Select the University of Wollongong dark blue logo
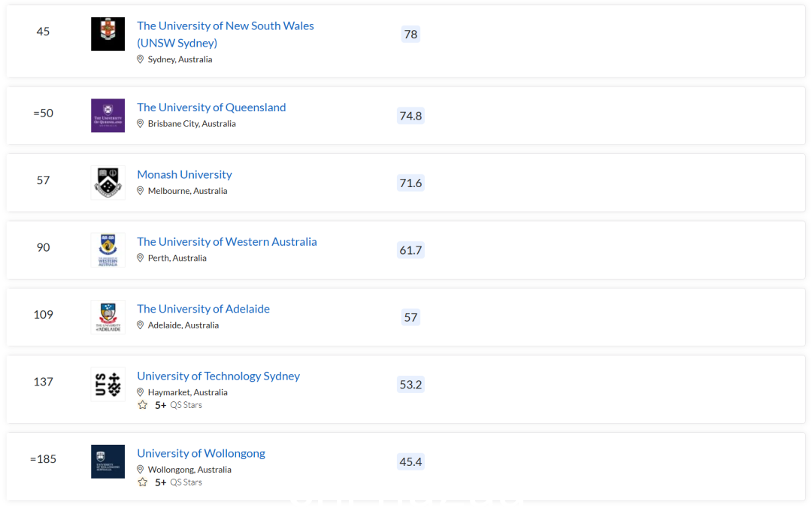The image size is (812, 511). tap(108, 461)
